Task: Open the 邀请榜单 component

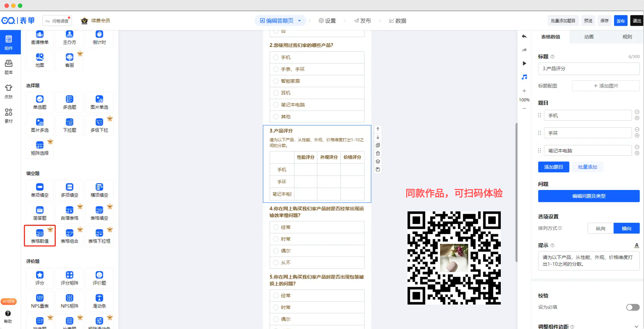Action: (40, 38)
